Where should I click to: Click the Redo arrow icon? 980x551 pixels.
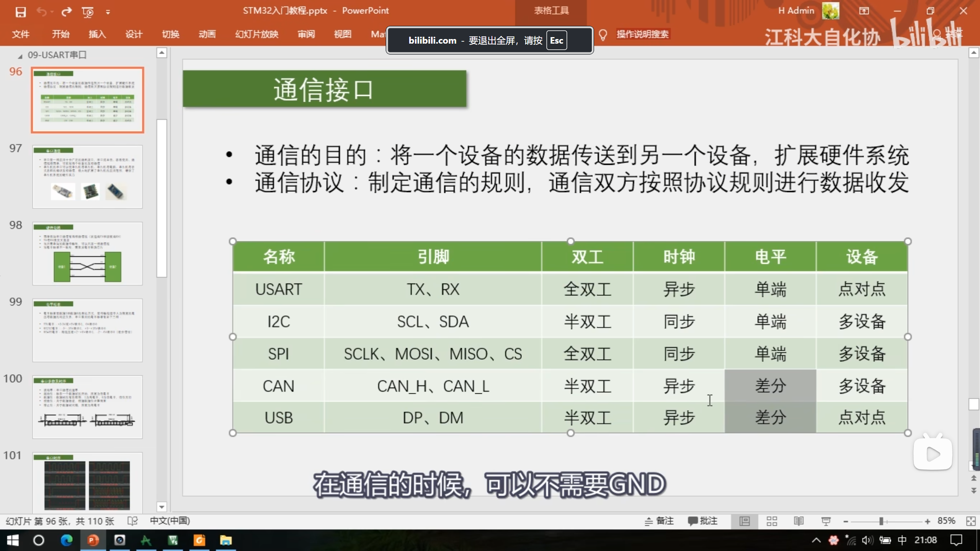67,12
